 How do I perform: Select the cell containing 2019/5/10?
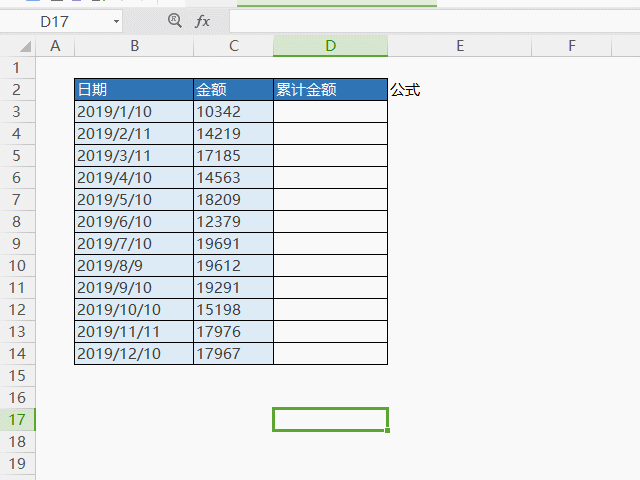click(x=134, y=200)
